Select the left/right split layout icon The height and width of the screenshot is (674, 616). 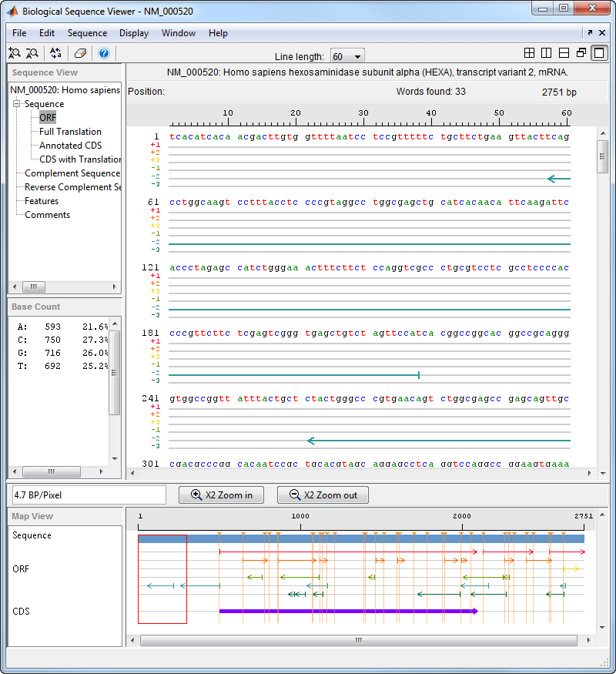point(546,53)
